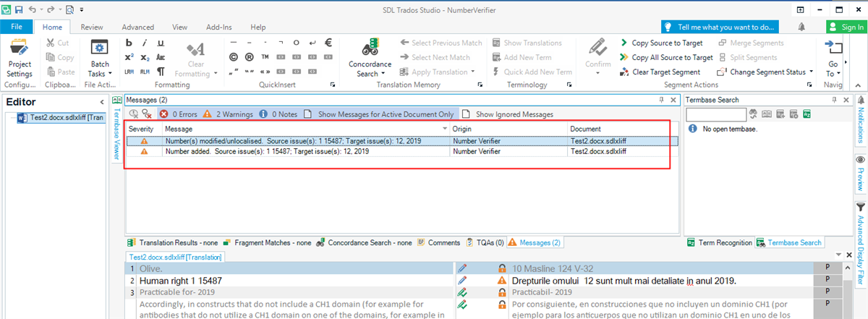
Task: Open the Help ribbon tab
Action: [258, 27]
